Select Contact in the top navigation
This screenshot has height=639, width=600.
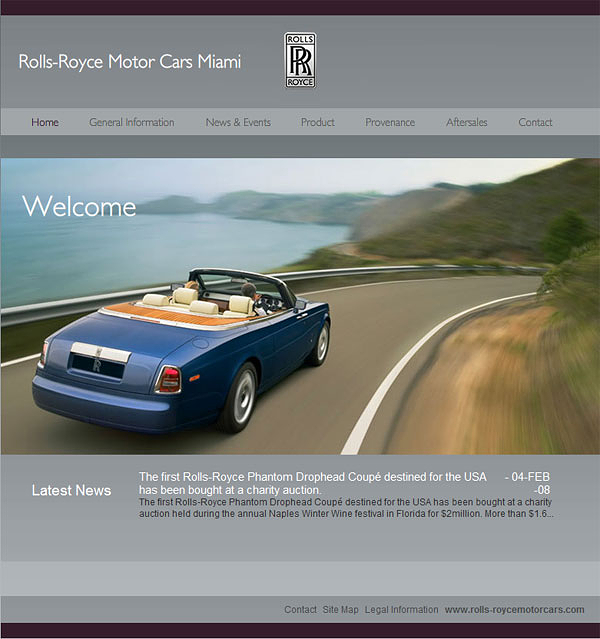coord(535,122)
